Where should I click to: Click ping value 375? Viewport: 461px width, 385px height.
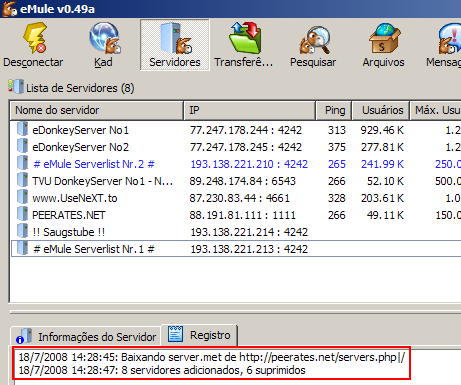point(337,147)
